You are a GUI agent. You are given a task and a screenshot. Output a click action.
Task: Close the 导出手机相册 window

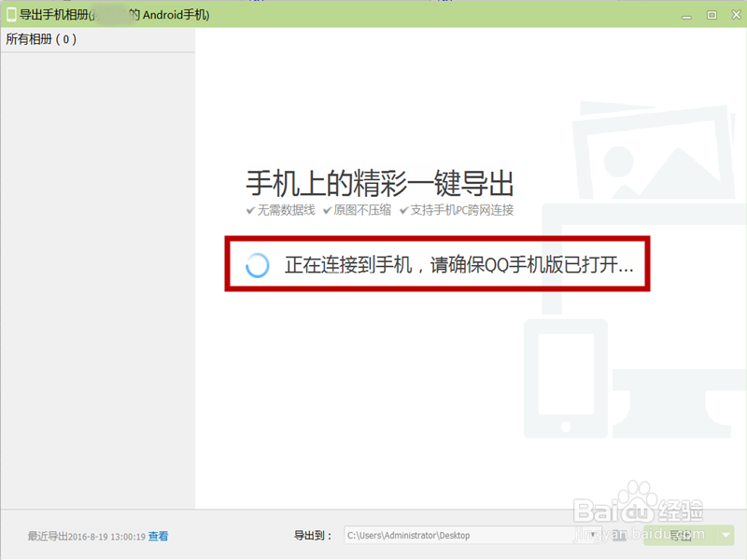pos(736,15)
